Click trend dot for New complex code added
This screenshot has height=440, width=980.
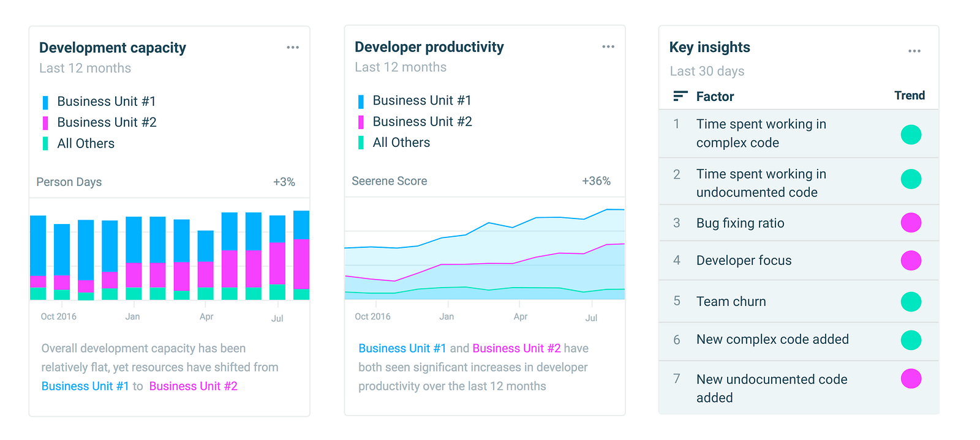[x=911, y=340]
